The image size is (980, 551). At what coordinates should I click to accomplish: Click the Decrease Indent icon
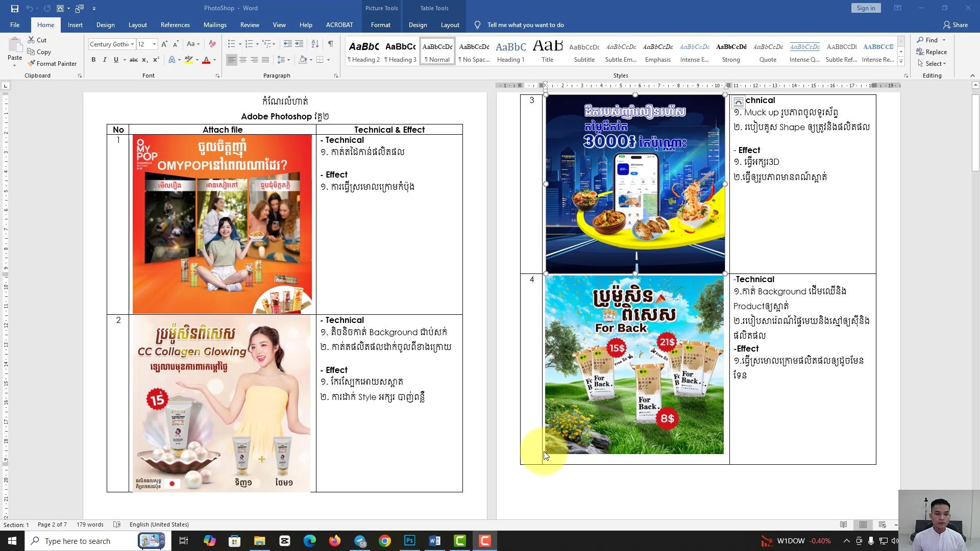coord(288,44)
